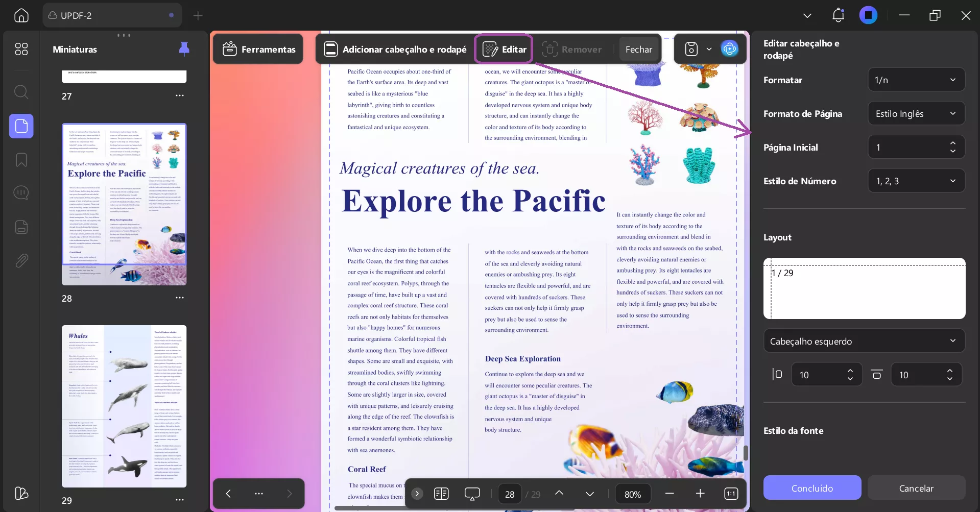Open the comments icon in left sidebar

[21, 192]
